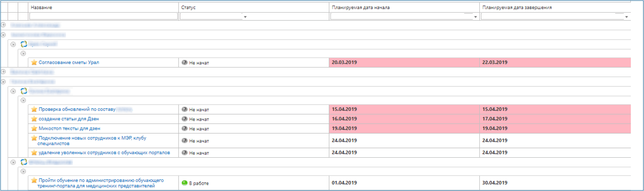644x191 pixels.
Task: Select the start date cell 01.04.2019
Action: click(404, 183)
